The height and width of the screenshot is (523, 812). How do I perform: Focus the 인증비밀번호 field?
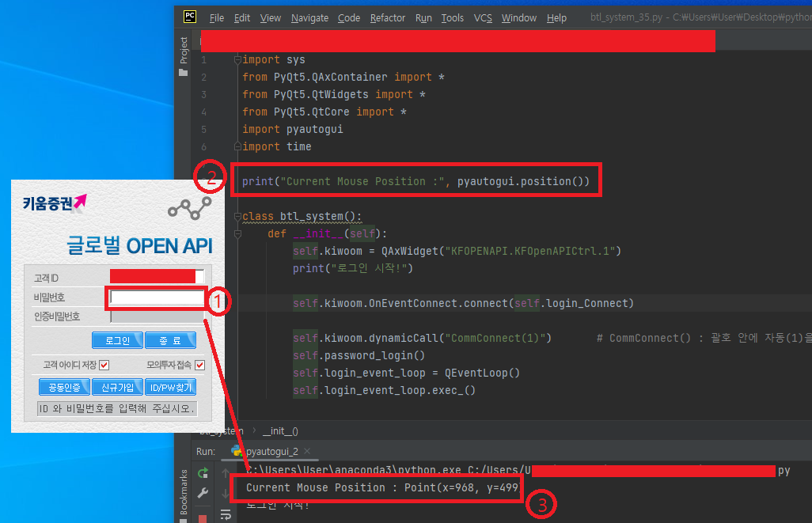[x=157, y=316]
